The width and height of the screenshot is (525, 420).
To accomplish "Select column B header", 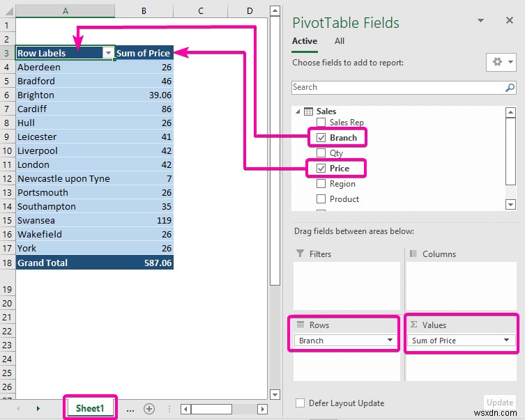I will (144, 11).
